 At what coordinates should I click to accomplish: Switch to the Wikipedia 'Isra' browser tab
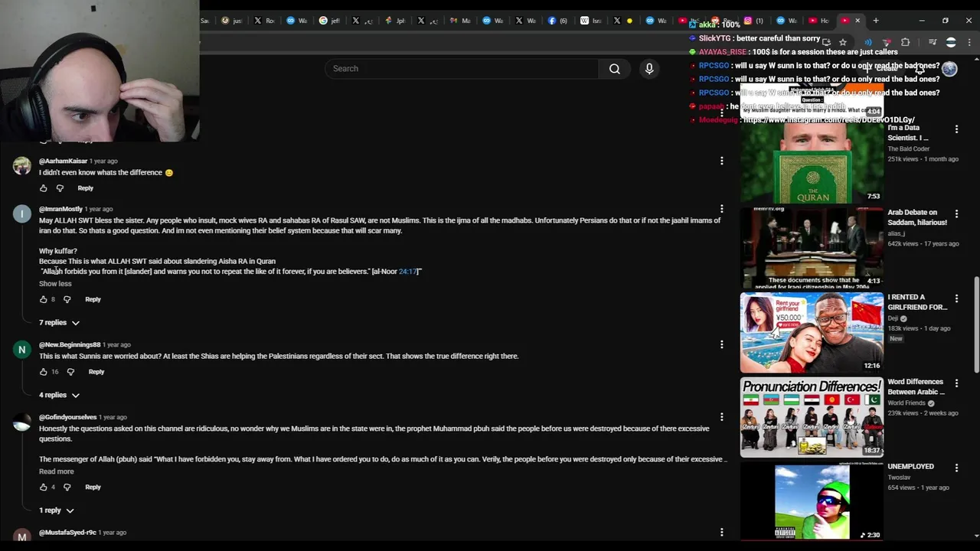(591, 21)
